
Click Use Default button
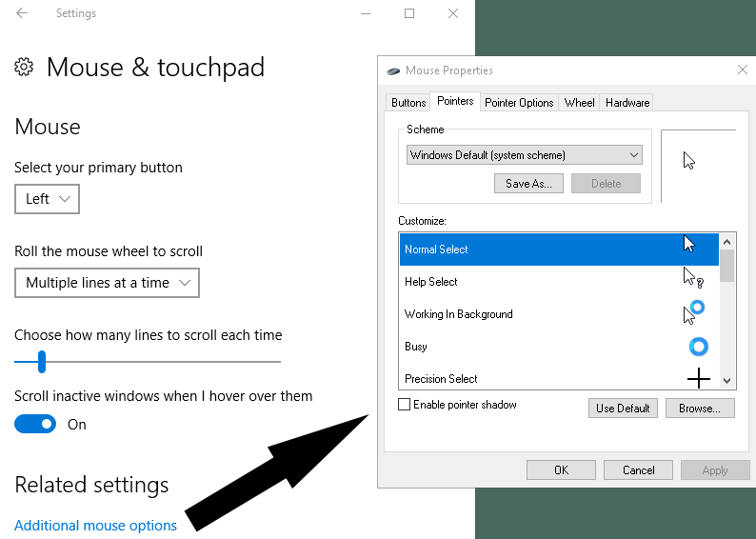(x=623, y=409)
